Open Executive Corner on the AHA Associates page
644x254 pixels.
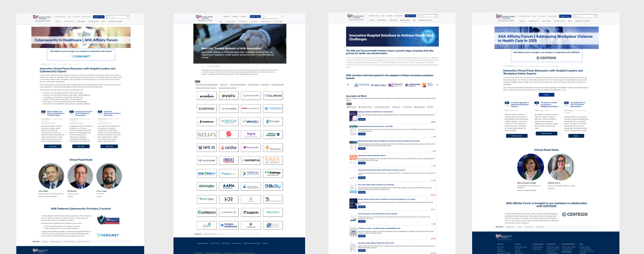pos(243,21)
